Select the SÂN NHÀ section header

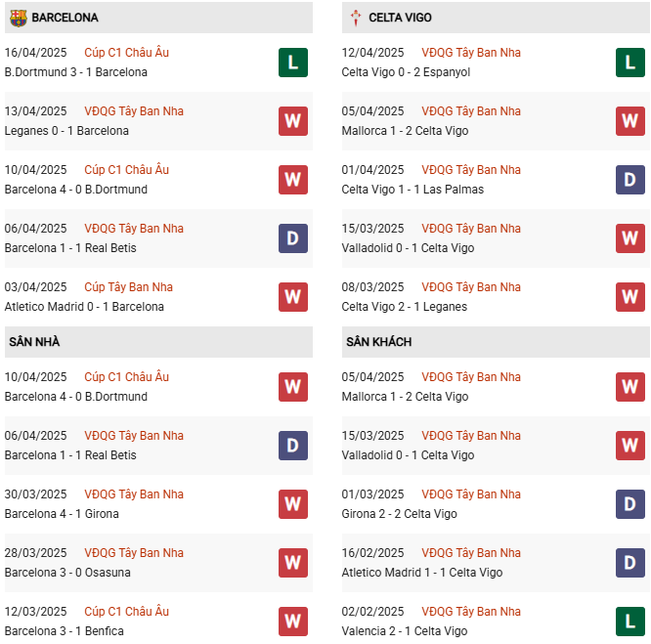coord(34,342)
